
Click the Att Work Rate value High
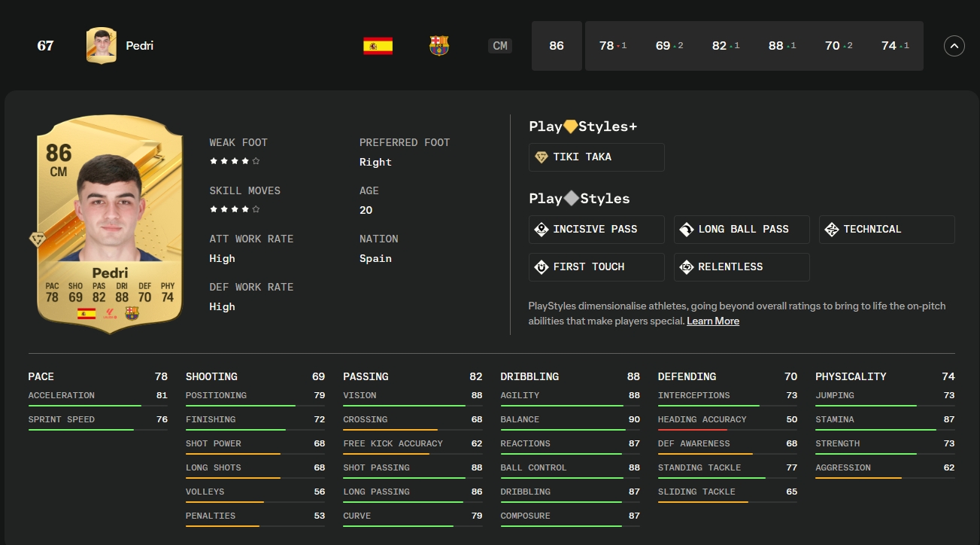click(222, 258)
